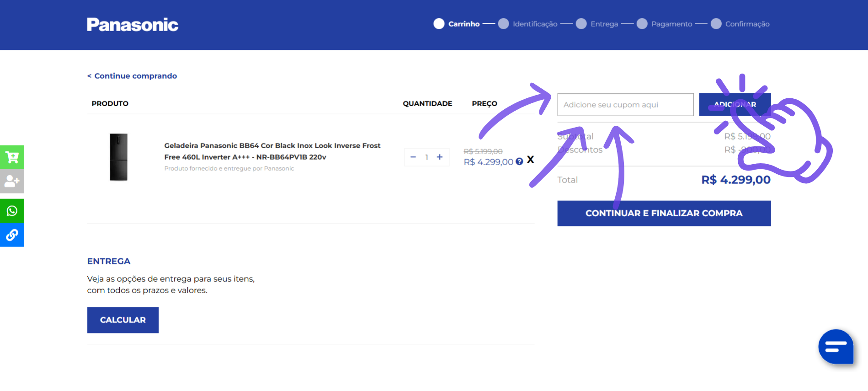Click the struck-through R$ 5.199,00 price
Screen dimensions: 868x391
(x=483, y=151)
